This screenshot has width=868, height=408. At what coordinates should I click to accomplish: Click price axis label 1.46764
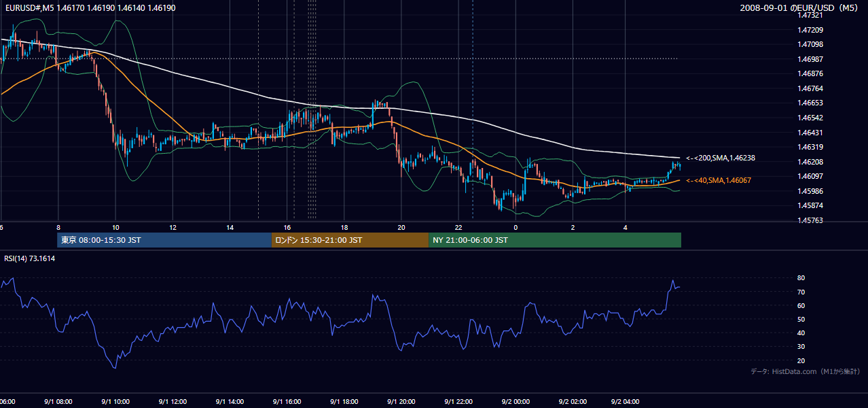(x=811, y=88)
